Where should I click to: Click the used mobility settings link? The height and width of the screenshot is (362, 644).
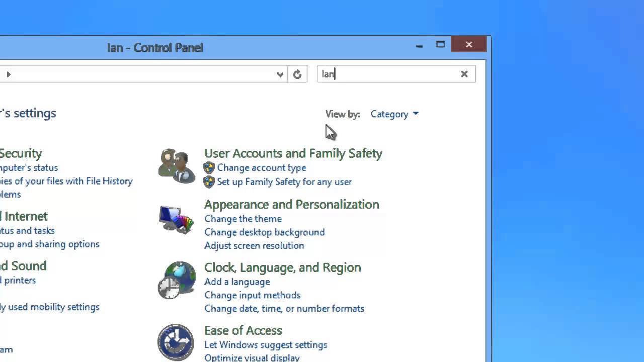(x=50, y=307)
